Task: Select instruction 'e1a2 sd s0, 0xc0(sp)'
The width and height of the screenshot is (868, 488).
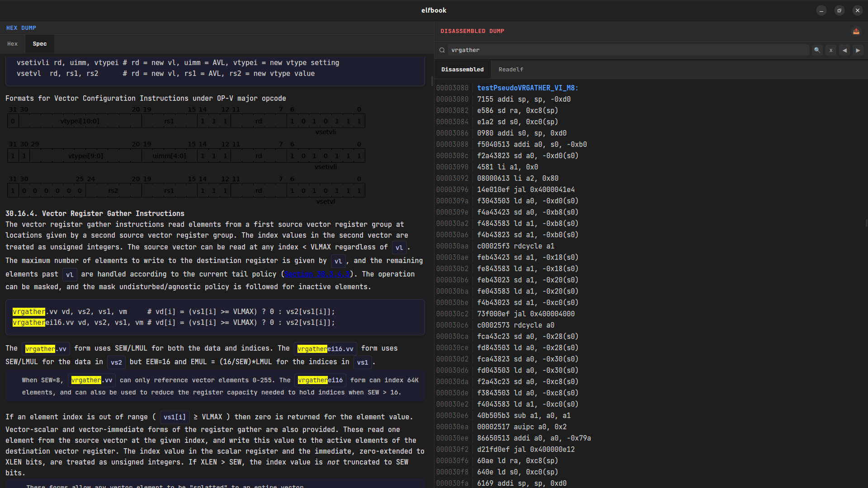Action: (x=518, y=122)
